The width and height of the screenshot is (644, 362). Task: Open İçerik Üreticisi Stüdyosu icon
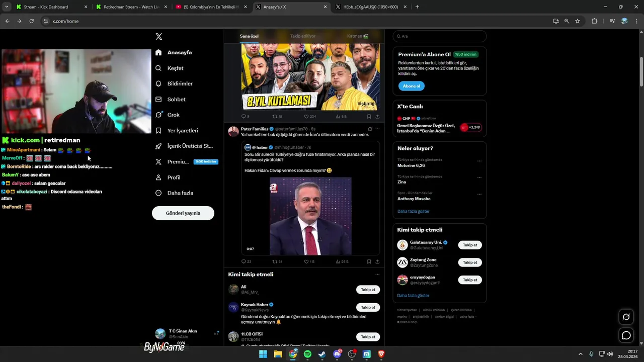pyautogui.click(x=158, y=146)
